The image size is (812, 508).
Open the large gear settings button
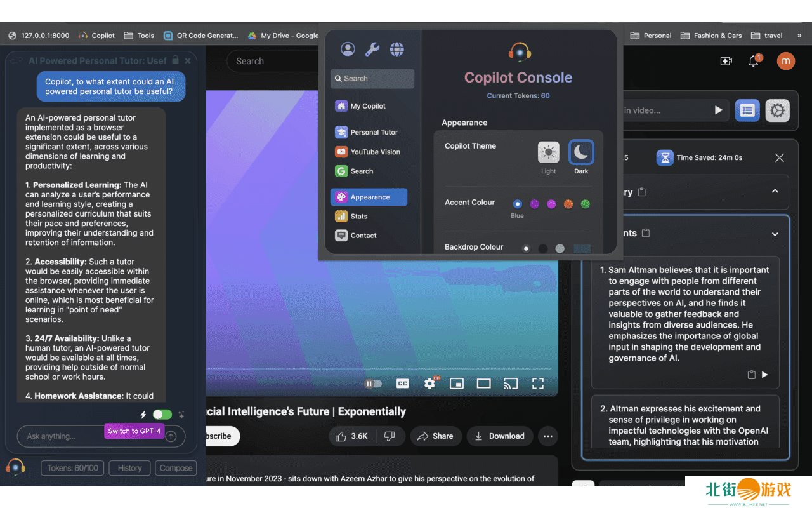pyautogui.click(x=777, y=110)
